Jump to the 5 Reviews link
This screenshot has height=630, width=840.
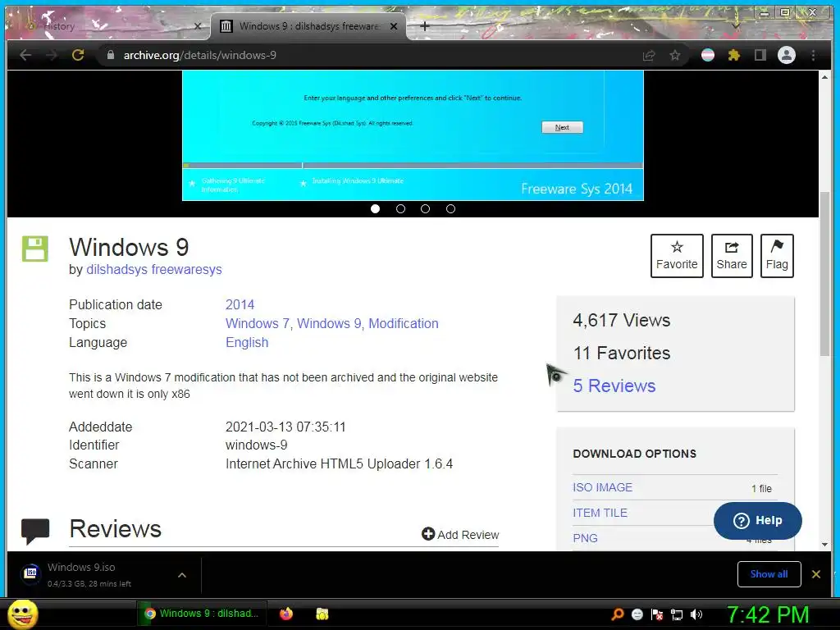(x=614, y=386)
